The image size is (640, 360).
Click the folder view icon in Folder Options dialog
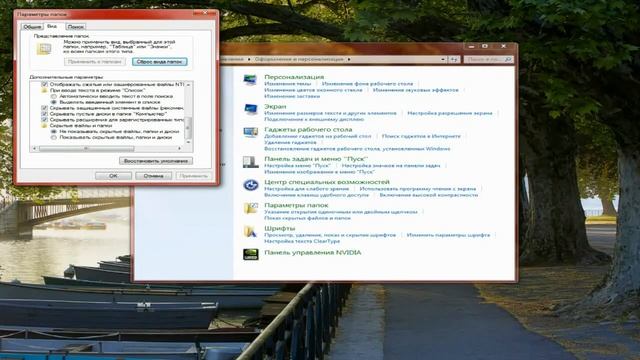44,49
